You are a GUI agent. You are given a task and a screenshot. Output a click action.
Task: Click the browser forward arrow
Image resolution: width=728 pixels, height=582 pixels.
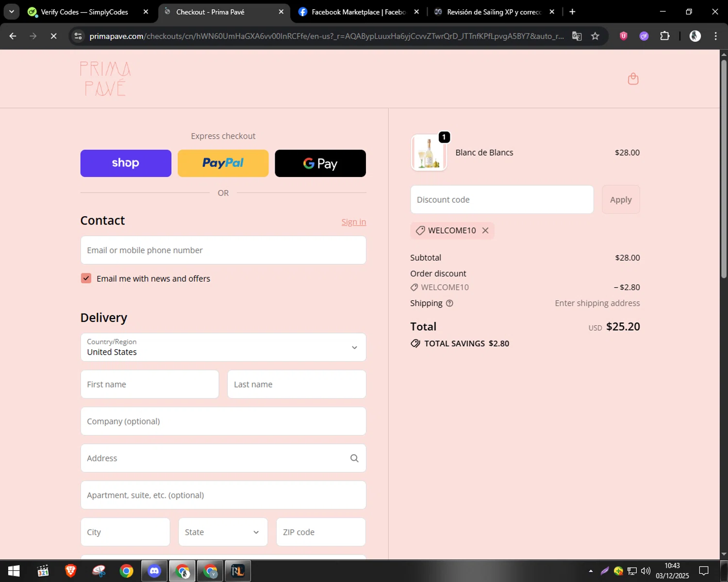click(x=33, y=36)
